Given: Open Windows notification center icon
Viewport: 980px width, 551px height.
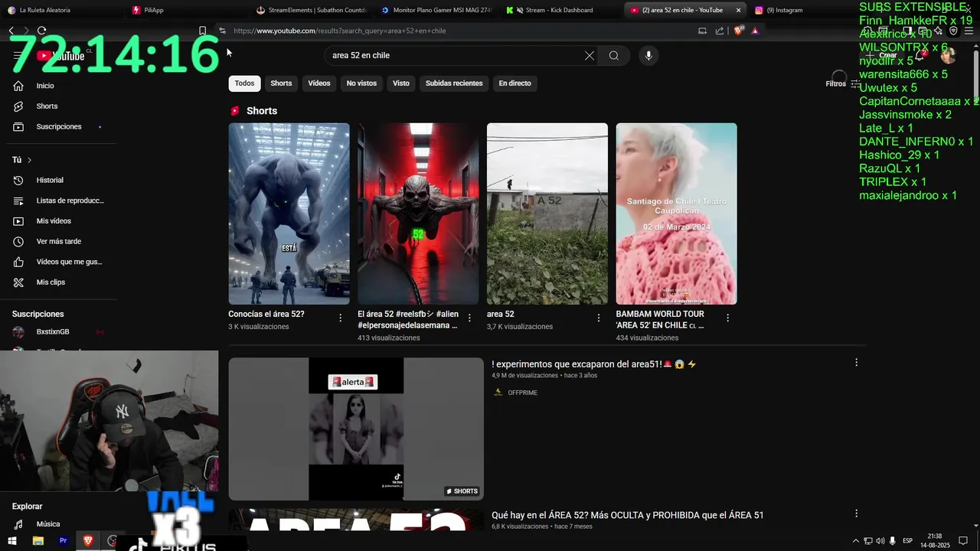Looking at the screenshot, I should point(963,541).
